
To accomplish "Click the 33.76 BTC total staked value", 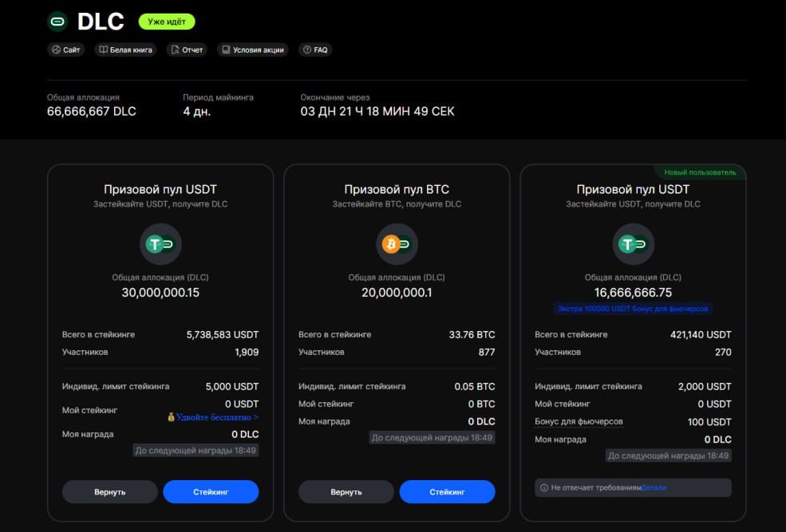I will (472, 335).
